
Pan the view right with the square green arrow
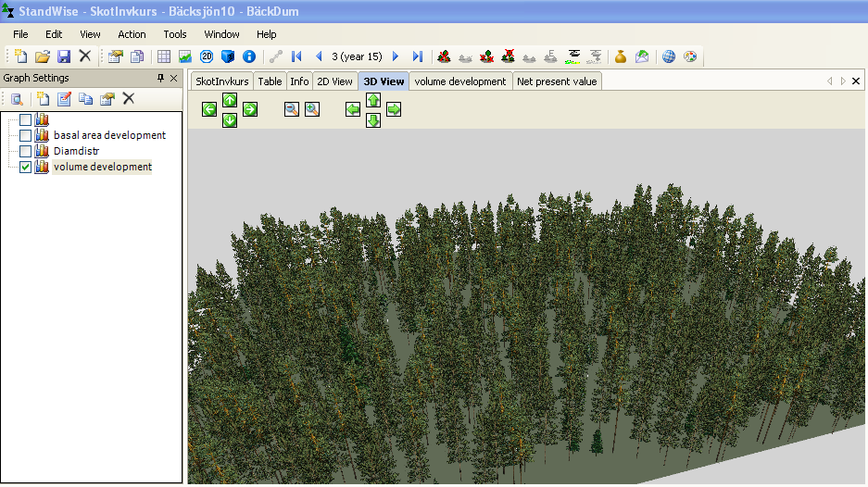[394, 109]
